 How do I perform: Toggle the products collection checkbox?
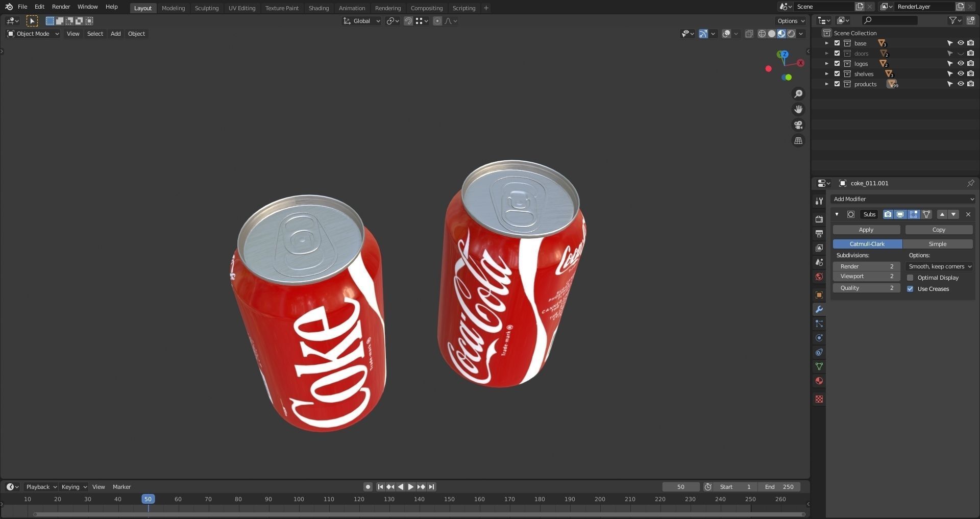point(837,84)
